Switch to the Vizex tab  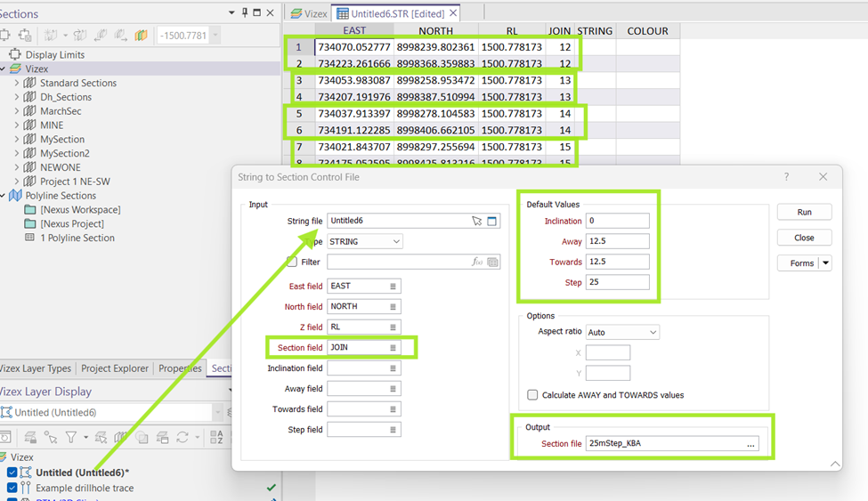tap(308, 13)
